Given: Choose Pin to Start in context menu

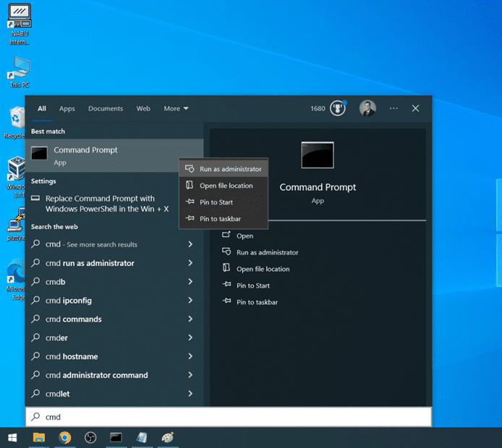Looking at the screenshot, I should [216, 202].
